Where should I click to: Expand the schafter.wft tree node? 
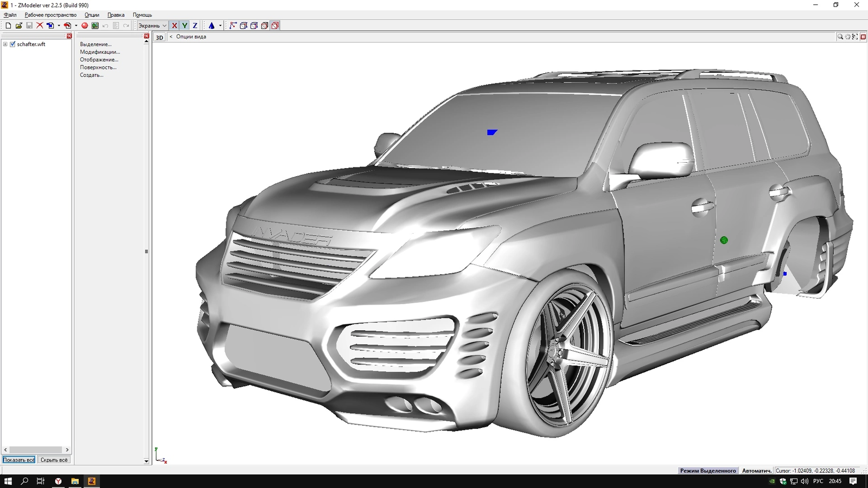pyautogui.click(x=5, y=44)
